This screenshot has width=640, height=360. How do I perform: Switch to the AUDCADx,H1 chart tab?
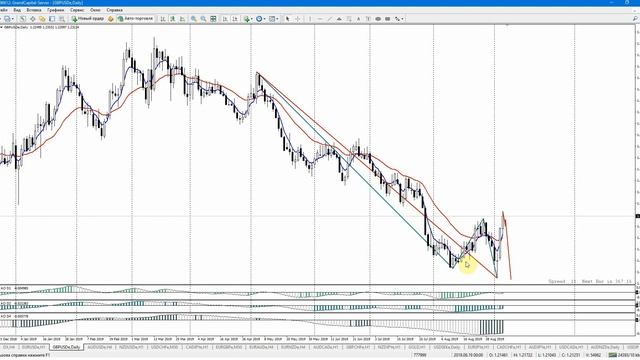pyautogui.click(x=325, y=347)
